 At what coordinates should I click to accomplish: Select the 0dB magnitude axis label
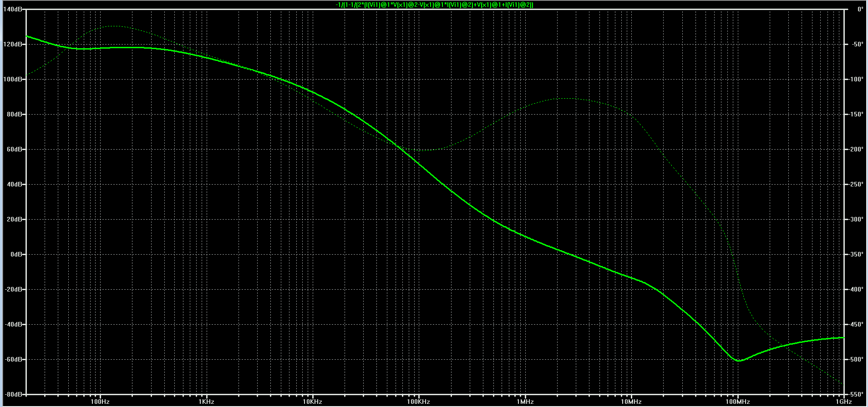click(x=16, y=254)
